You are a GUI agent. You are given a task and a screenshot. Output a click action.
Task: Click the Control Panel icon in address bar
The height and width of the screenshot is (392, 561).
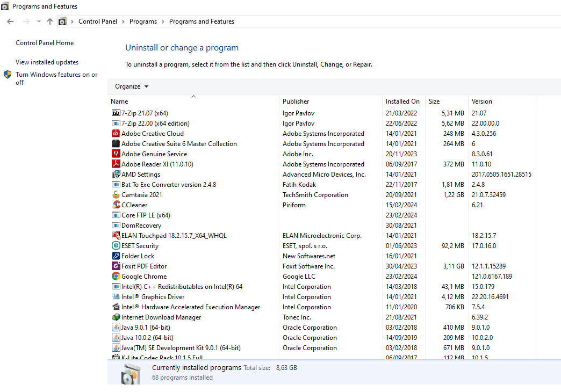[62, 21]
